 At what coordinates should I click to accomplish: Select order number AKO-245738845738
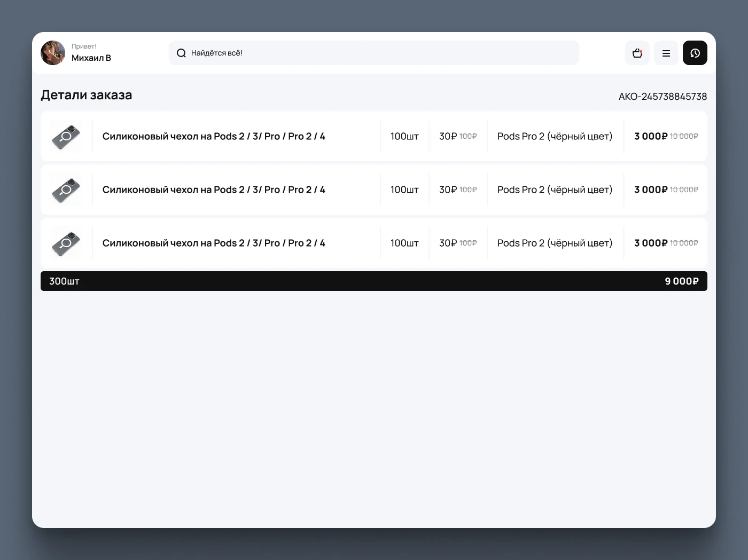[663, 97]
